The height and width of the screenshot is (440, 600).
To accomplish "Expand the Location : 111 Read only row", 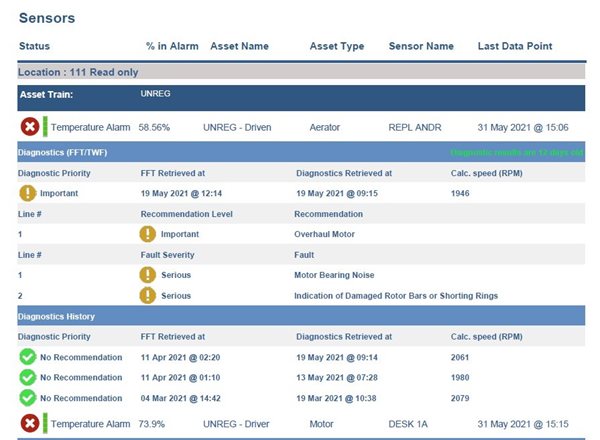I will click(78, 72).
